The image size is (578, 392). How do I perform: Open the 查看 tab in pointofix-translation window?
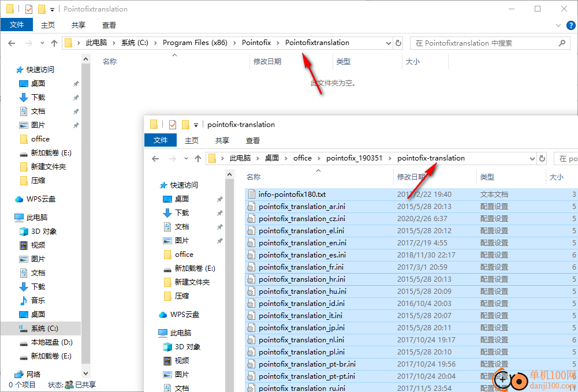252,140
